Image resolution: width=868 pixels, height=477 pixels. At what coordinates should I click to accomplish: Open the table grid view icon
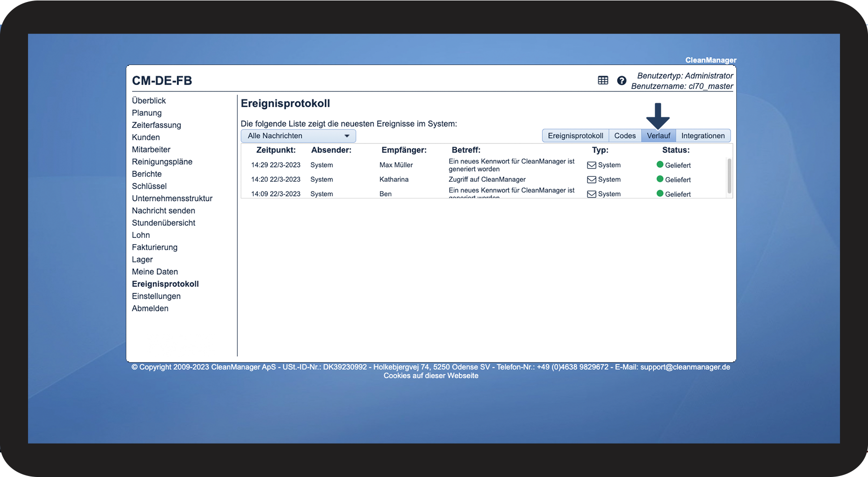pos(603,81)
